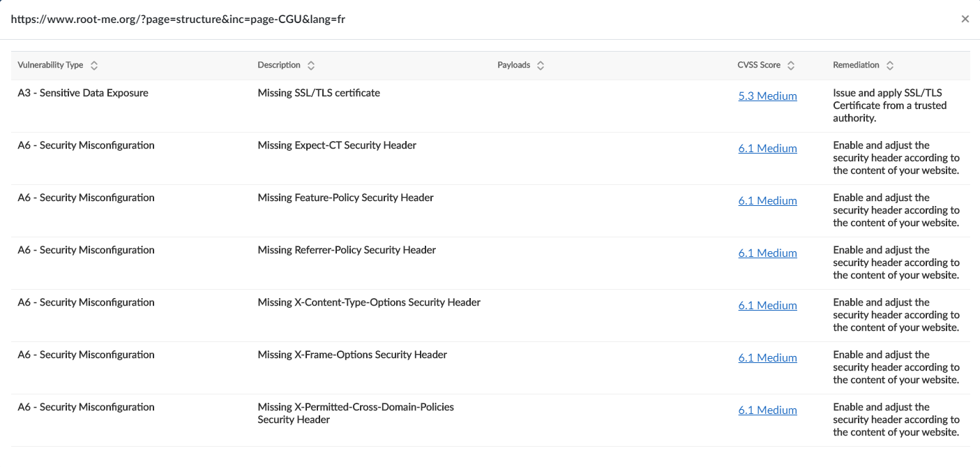980x467 pixels.
Task: Activate ascending sort on Vulnerability Type column
Action: click(94, 62)
